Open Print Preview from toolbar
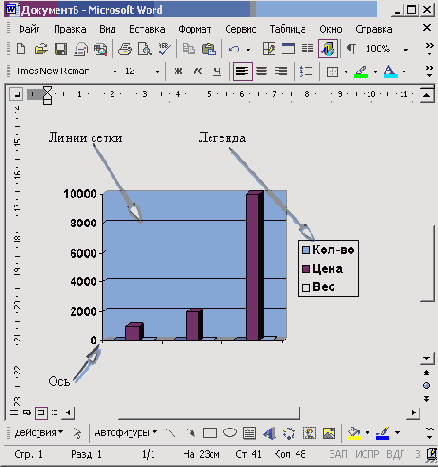438x467 pixels. [x=145, y=49]
